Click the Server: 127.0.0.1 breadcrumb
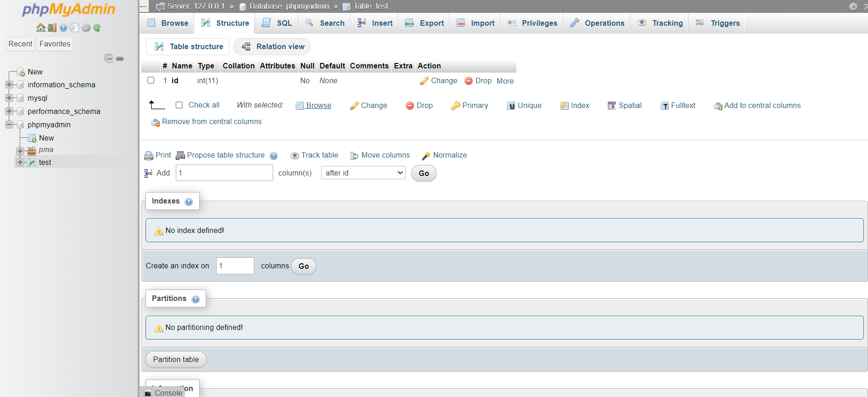868x397 pixels. coord(196,6)
